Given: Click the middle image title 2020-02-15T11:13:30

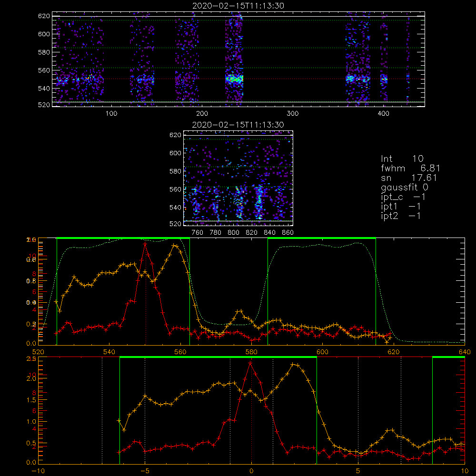Looking at the screenshot, I should click(x=238, y=125).
